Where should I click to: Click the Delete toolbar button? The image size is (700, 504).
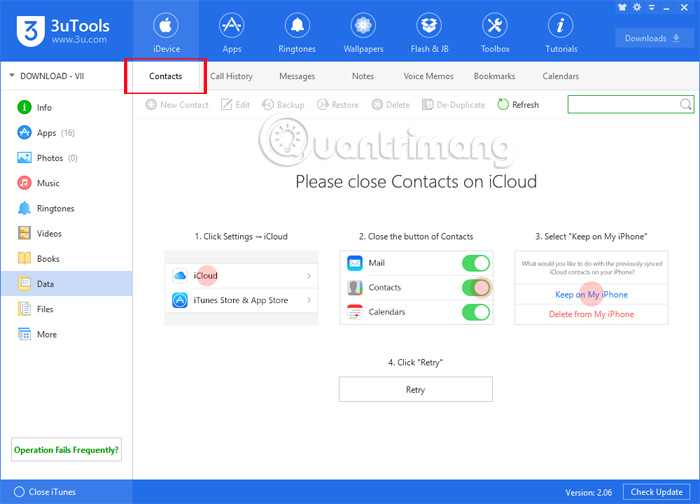(x=391, y=105)
